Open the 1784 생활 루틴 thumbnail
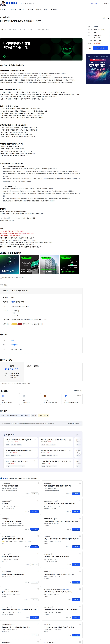This screenshot has height=644, width=110. point(50,265)
